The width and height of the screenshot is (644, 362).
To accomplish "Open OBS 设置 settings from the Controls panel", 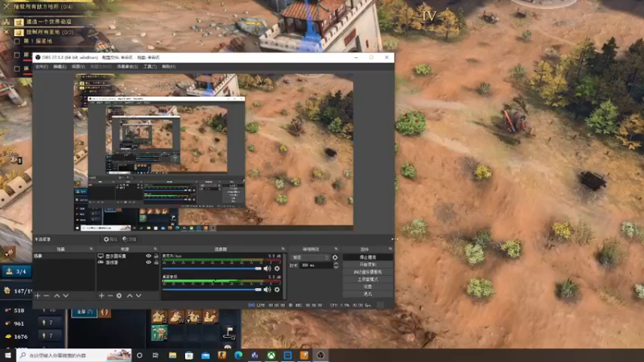I will [x=368, y=287].
